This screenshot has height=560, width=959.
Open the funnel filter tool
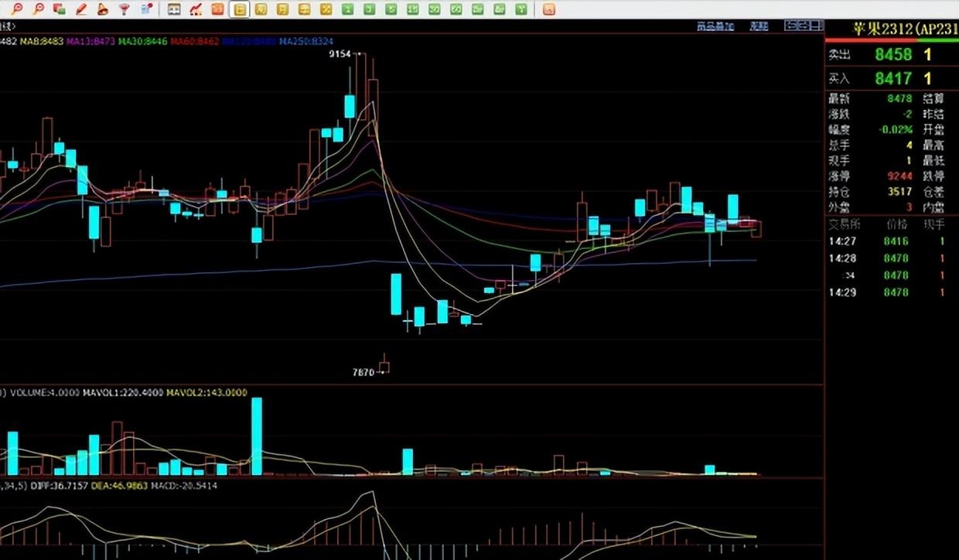click(x=124, y=9)
